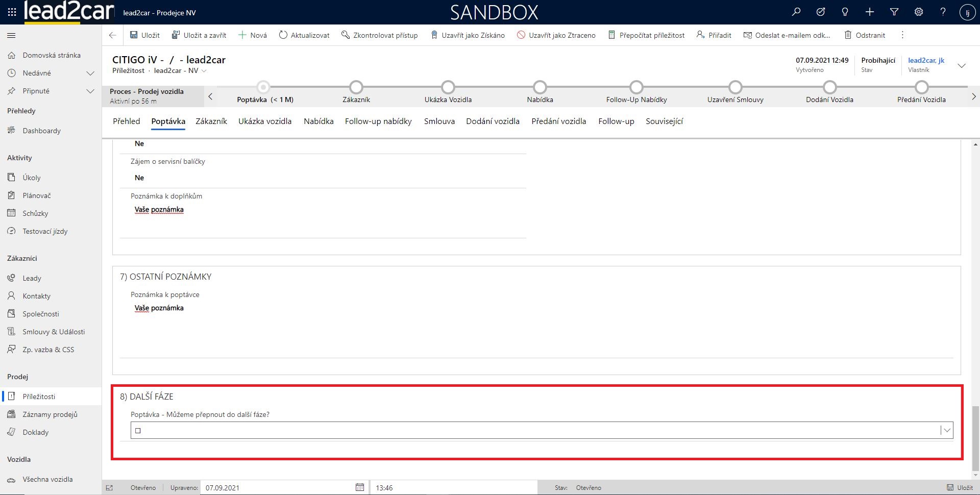This screenshot has height=495, width=980.
Task: Open the settings gear icon
Action: point(918,12)
